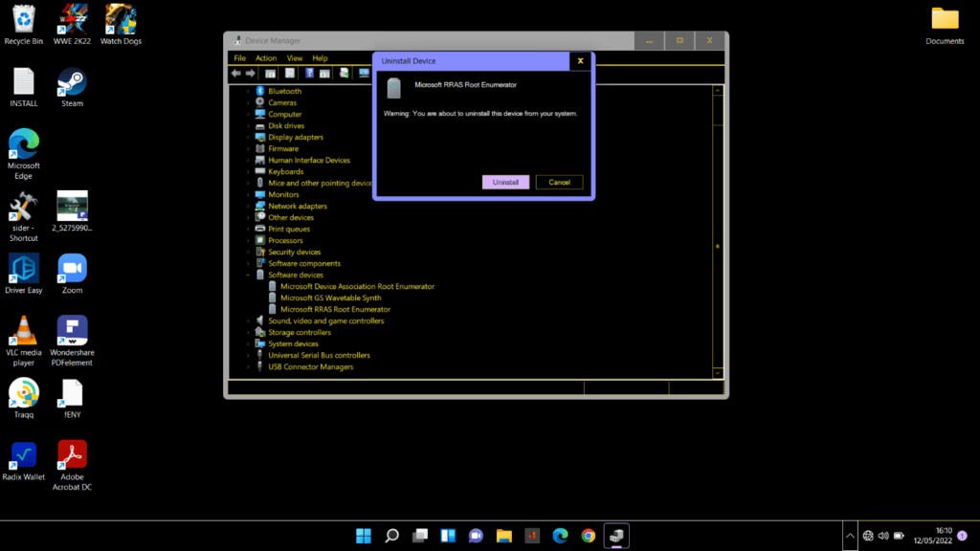Collapse the Software devices tree node

(249, 275)
